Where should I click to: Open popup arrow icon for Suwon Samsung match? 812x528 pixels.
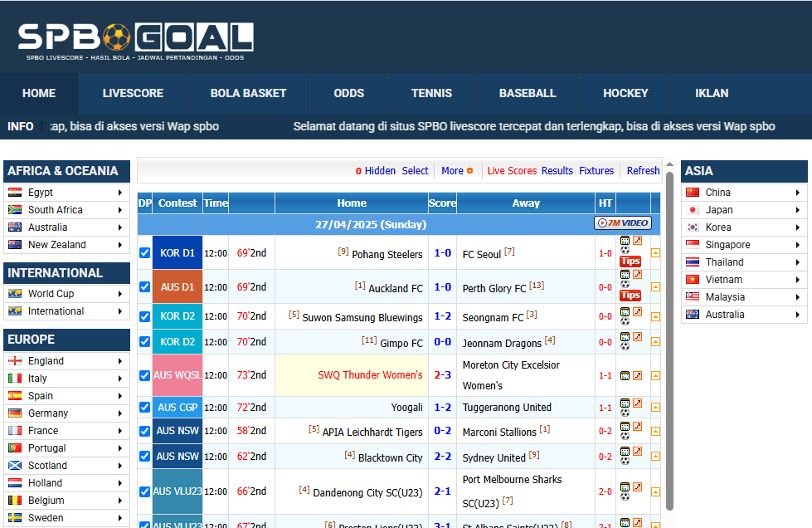click(x=637, y=312)
